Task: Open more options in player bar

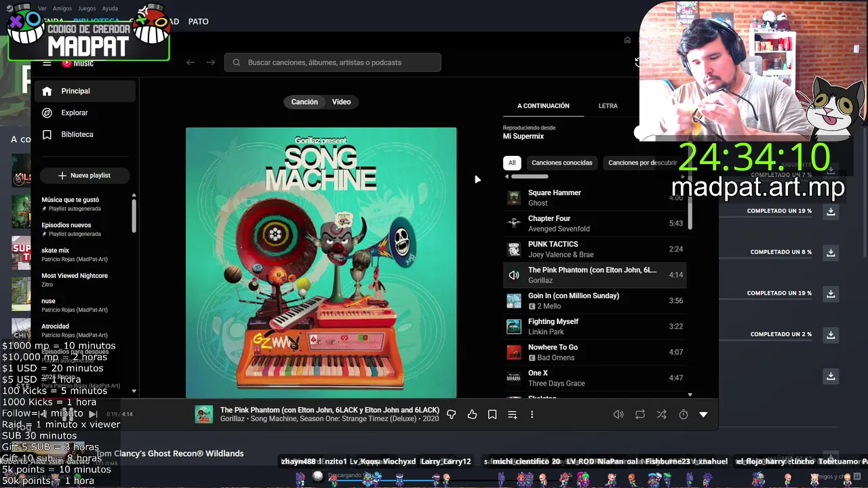Action: coord(532,414)
